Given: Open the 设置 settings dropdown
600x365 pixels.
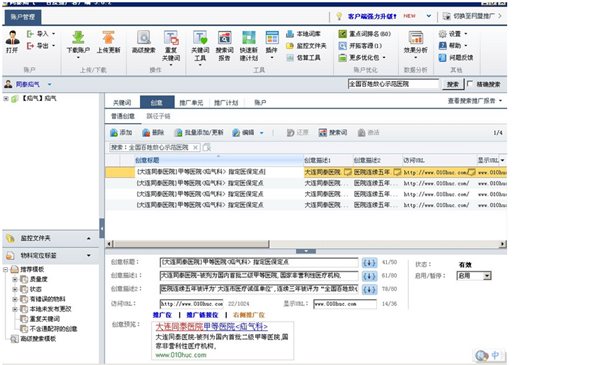Looking at the screenshot, I should [x=466, y=34].
